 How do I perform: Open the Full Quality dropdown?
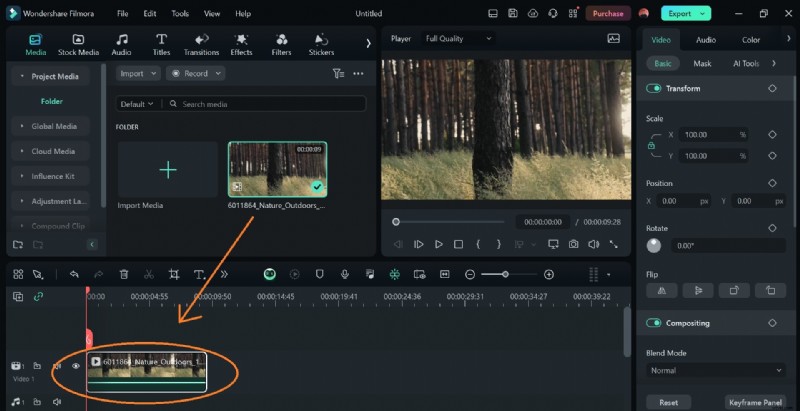(458, 38)
